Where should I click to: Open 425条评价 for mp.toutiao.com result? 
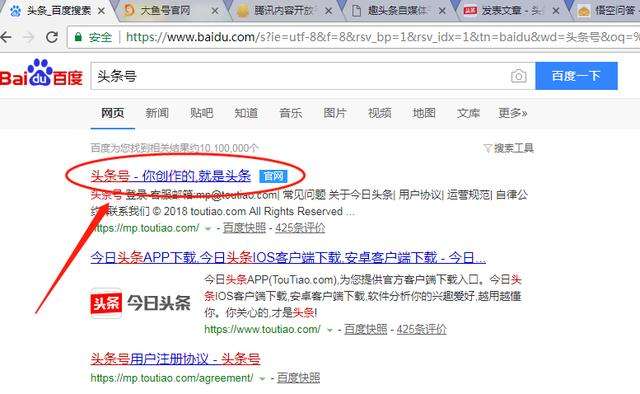tap(300, 228)
